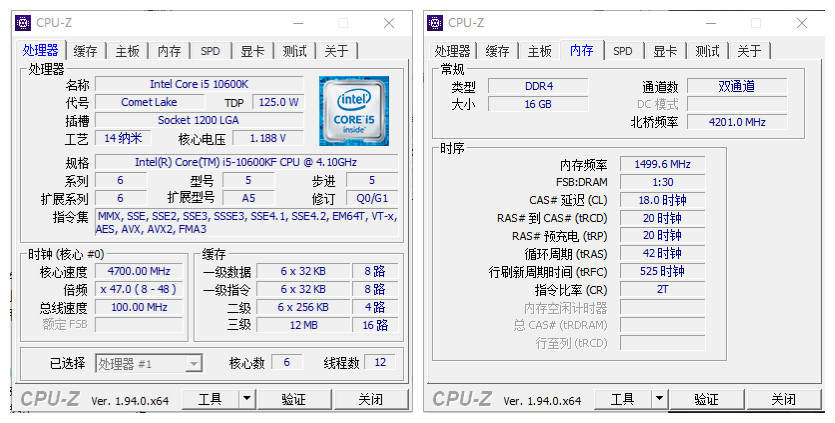835x423 pixels.
Task: Click 工具 button in left window
Action: (x=210, y=399)
